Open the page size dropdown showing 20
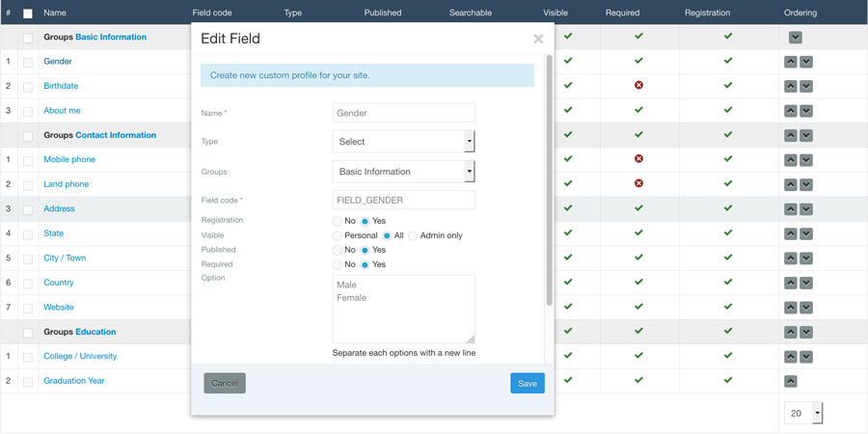This screenshot has height=434, width=868. (803, 413)
